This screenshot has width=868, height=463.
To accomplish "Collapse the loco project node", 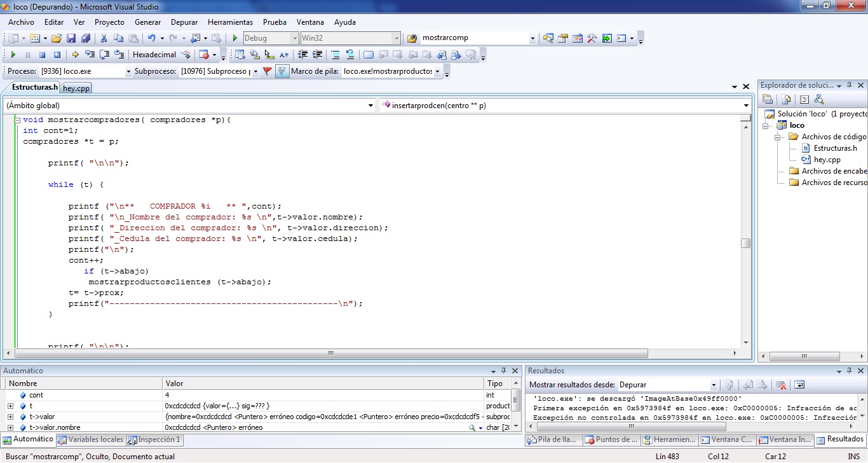I will [x=766, y=126].
